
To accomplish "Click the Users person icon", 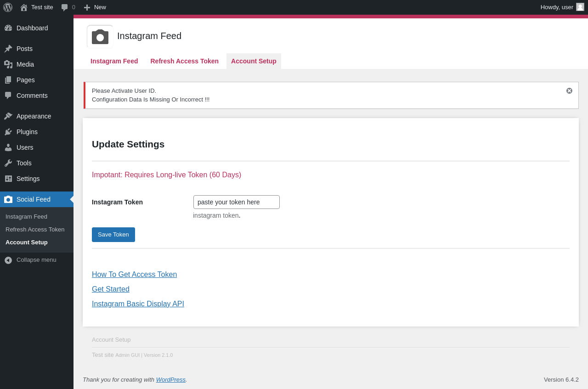I will pos(8,147).
